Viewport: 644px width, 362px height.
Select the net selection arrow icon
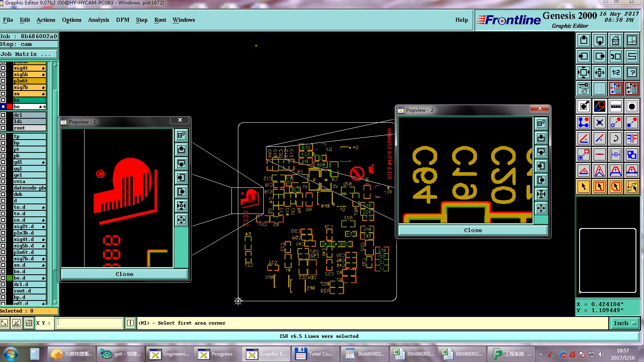(632, 187)
